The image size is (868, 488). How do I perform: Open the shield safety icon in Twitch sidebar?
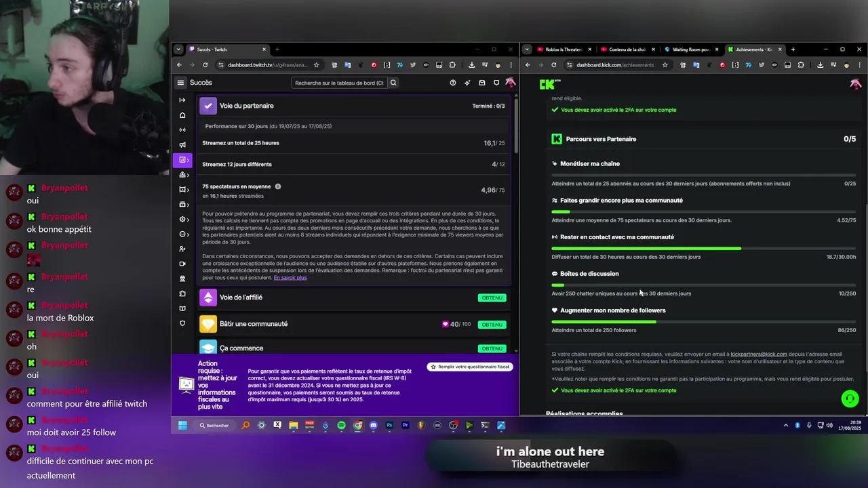pos(182,323)
